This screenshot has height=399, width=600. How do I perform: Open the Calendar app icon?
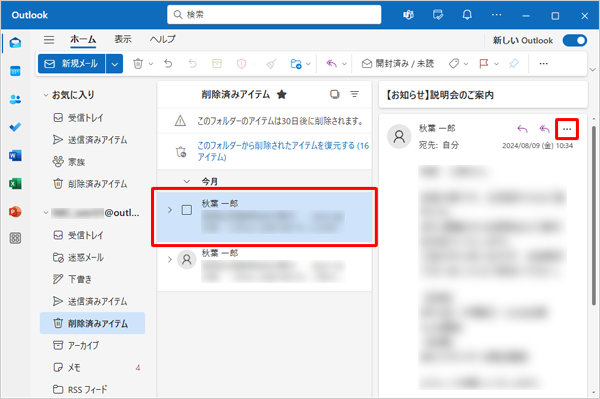point(15,71)
